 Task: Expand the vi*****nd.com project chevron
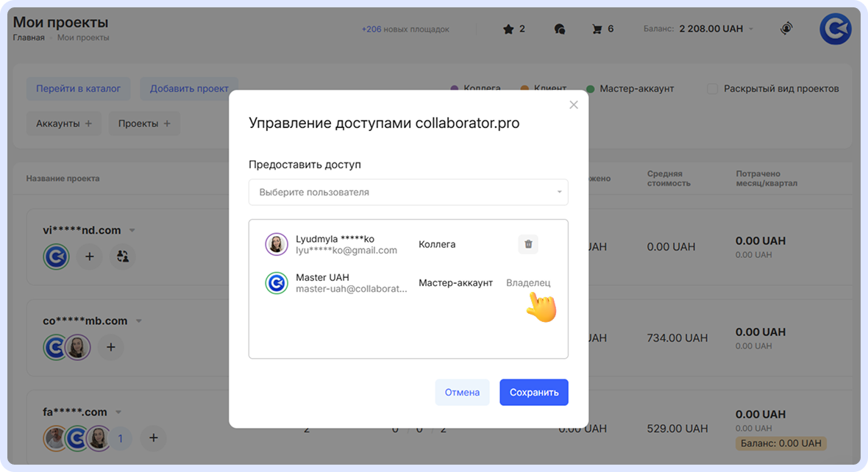133,229
